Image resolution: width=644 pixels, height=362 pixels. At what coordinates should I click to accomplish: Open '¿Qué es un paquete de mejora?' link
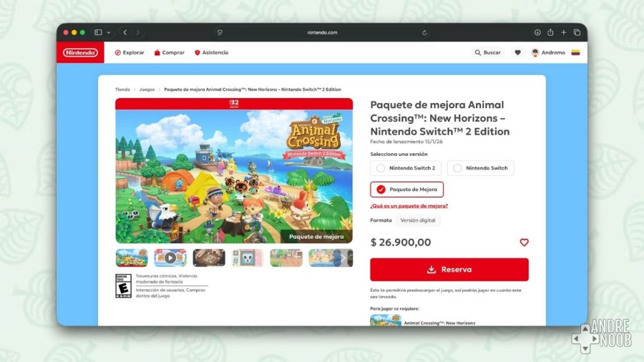click(x=409, y=206)
